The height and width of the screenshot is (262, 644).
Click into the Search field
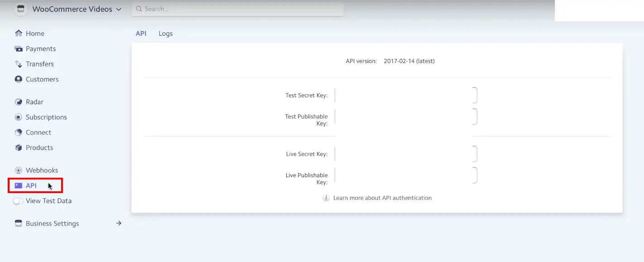(238, 9)
